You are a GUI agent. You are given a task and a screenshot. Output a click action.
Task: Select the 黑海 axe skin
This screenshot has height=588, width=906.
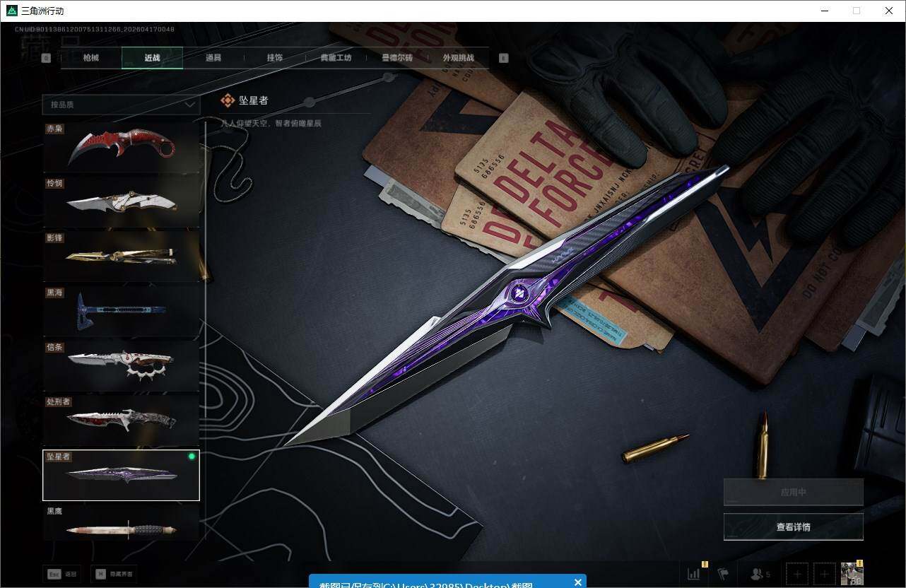[x=121, y=311]
